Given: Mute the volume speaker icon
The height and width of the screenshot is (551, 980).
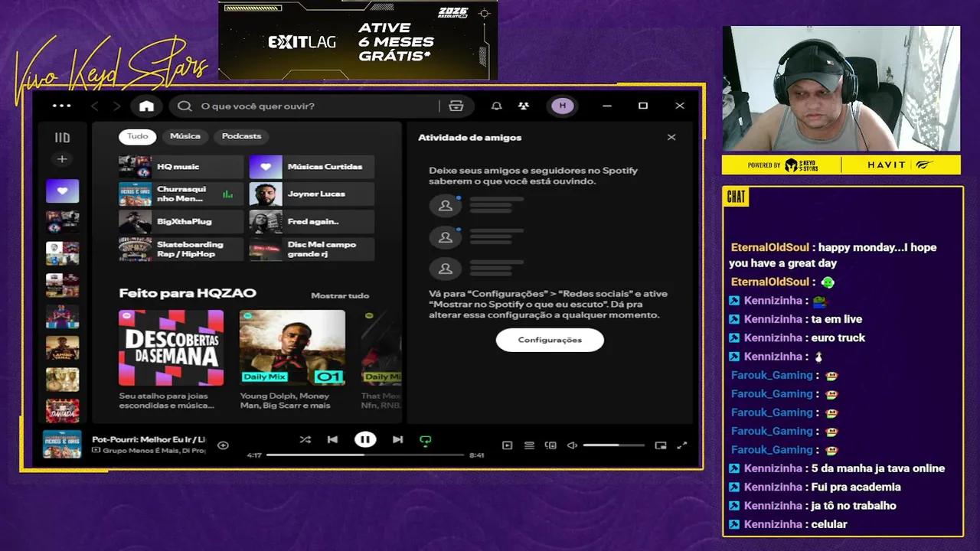Looking at the screenshot, I should (572, 445).
